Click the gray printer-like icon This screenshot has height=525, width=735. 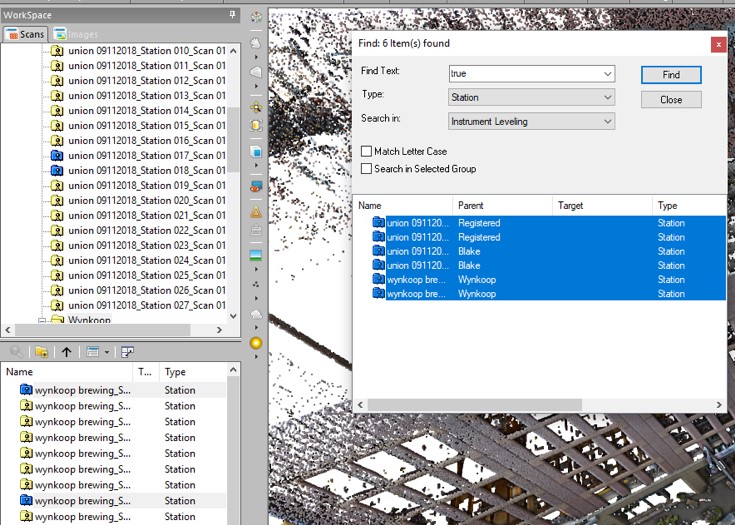(256, 230)
